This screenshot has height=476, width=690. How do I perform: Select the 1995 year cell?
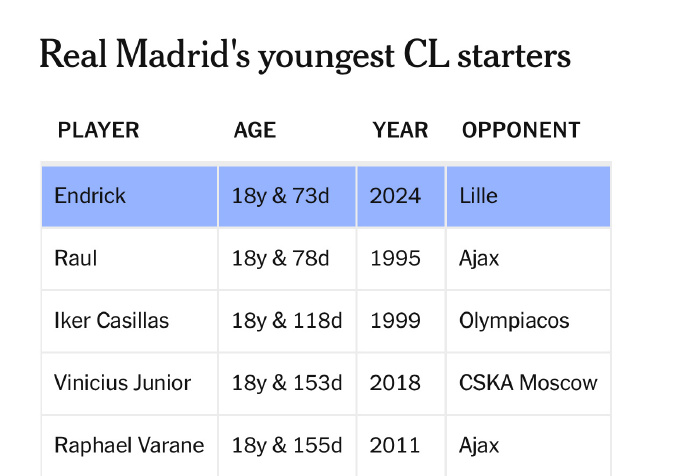click(401, 259)
